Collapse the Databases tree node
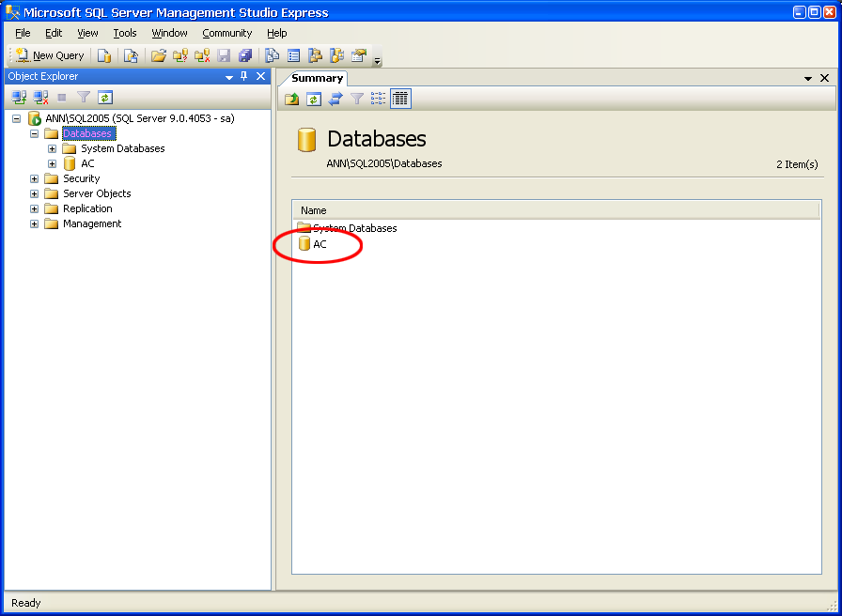Viewport: 842px width, 616px height. (35, 133)
